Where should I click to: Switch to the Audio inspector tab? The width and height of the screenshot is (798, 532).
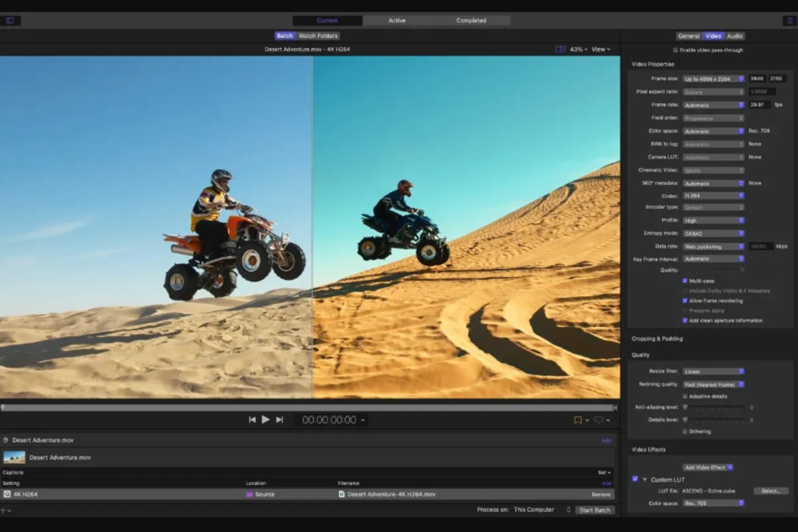tap(734, 36)
